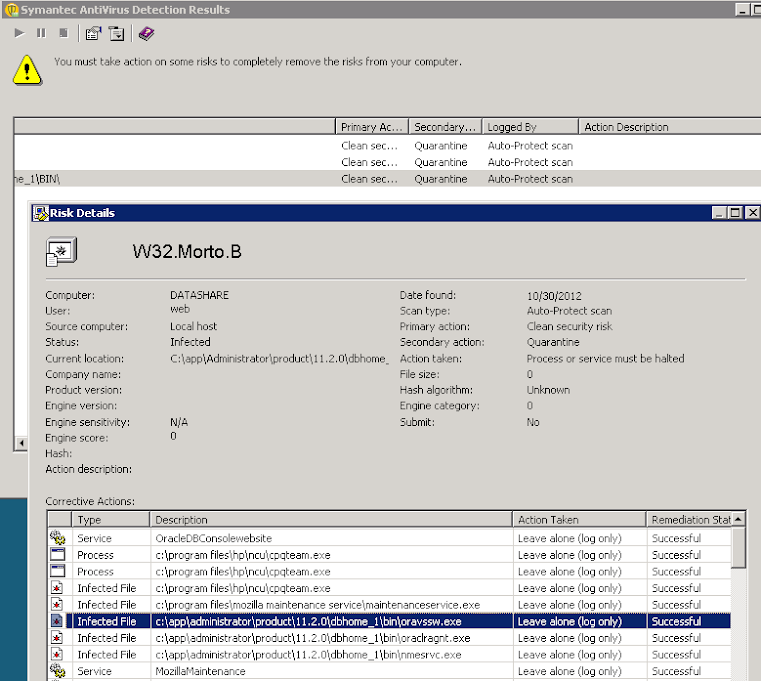Click the Action Taken column header
The width and height of the screenshot is (761, 681).
[x=578, y=520]
